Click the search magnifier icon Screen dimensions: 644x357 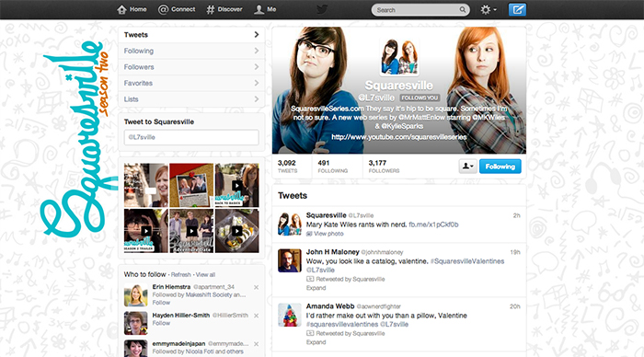[463, 10]
